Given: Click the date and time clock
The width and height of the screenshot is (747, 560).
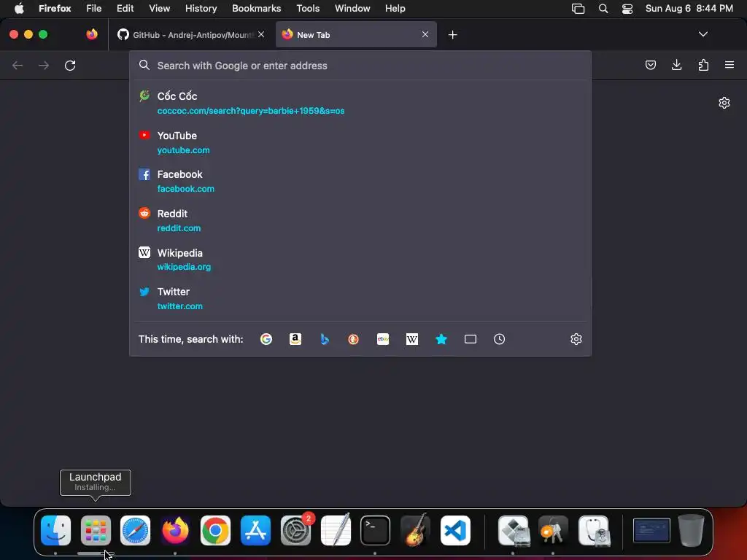Looking at the screenshot, I should click(689, 8).
